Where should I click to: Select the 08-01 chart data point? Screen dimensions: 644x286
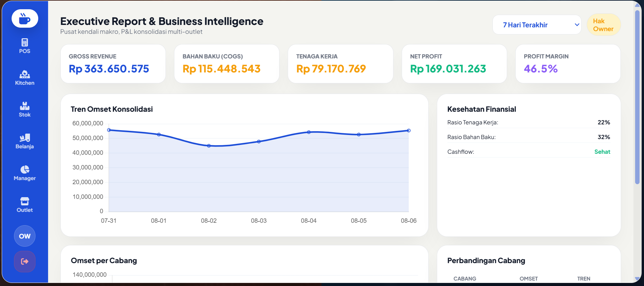[x=159, y=135]
